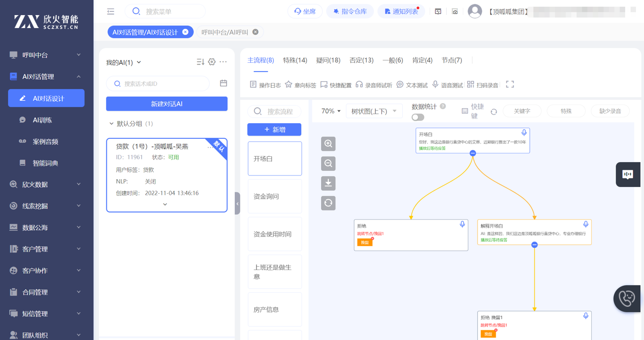Click the 新增 button

[274, 130]
